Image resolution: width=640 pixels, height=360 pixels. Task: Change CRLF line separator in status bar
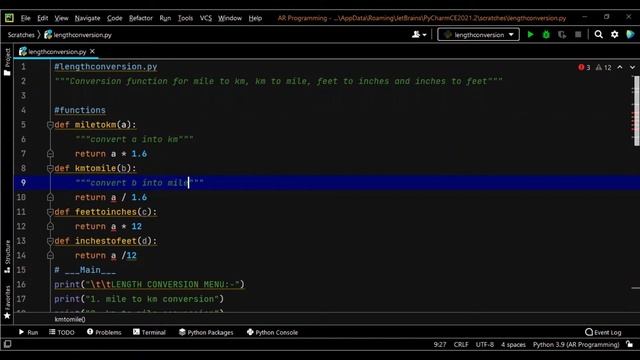tap(461, 344)
